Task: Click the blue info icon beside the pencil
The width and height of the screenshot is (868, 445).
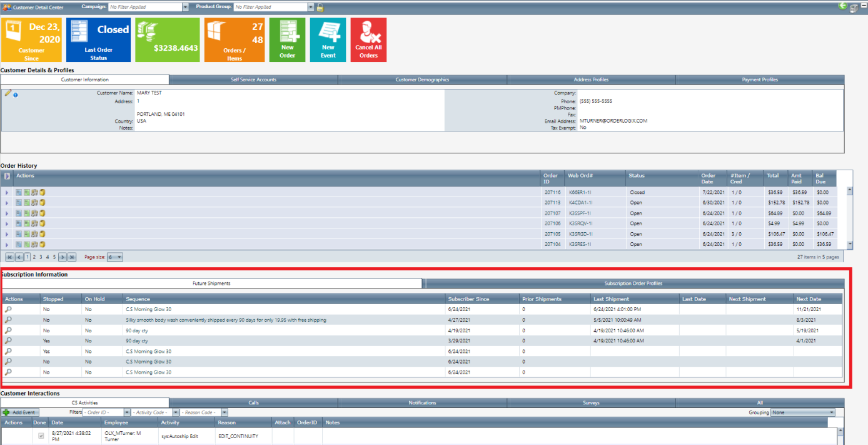Action: tap(16, 95)
